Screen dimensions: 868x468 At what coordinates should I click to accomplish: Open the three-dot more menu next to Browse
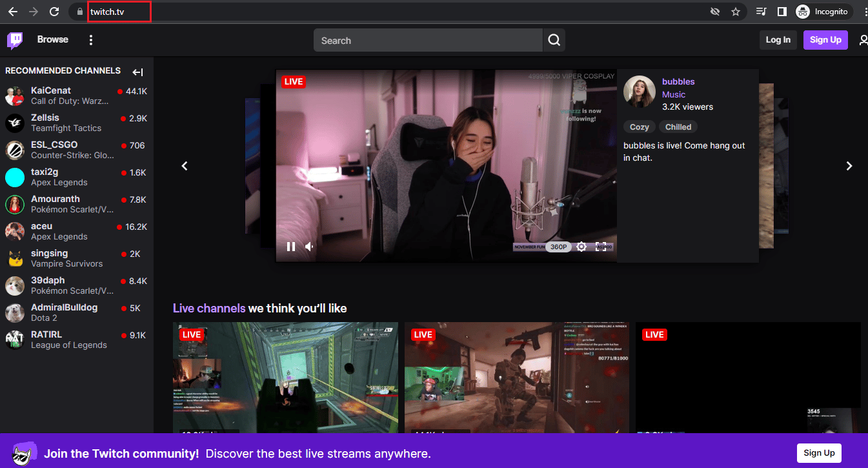[91, 40]
